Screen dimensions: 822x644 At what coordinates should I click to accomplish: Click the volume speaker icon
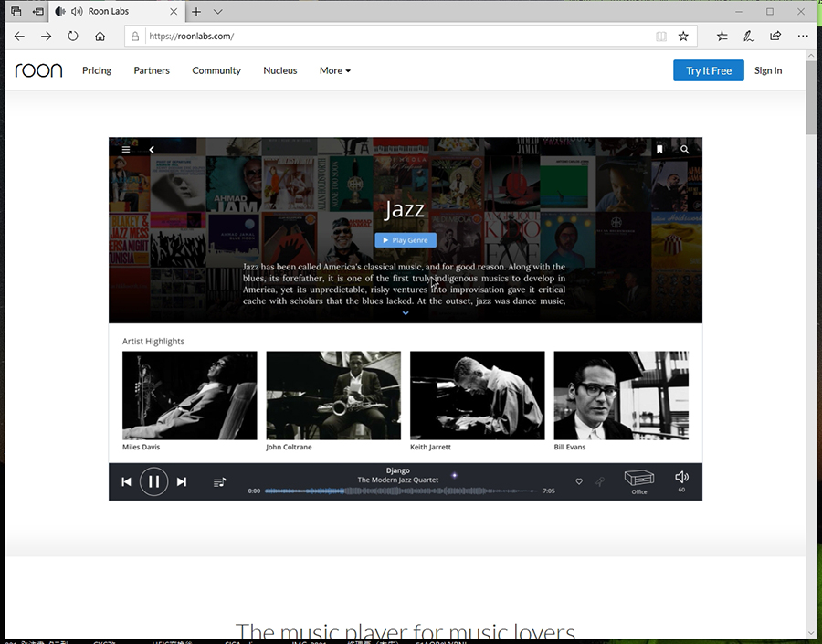pyautogui.click(x=681, y=477)
